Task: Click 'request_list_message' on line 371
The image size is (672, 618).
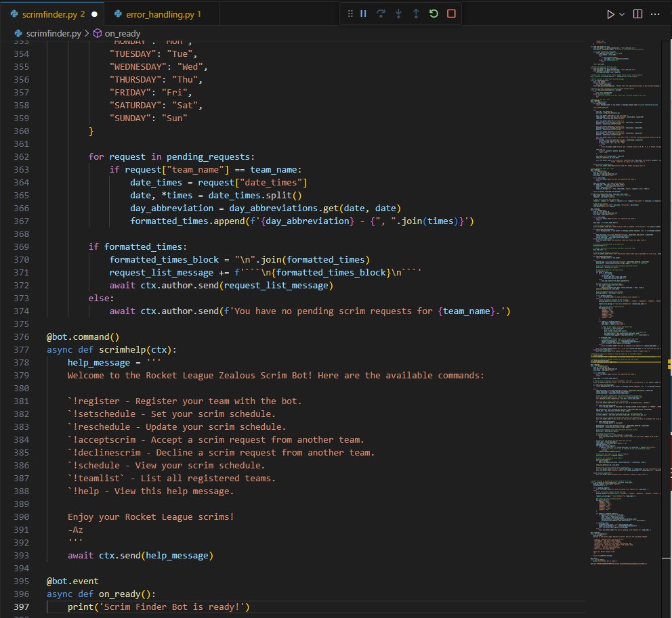Action: coord(161,272)
